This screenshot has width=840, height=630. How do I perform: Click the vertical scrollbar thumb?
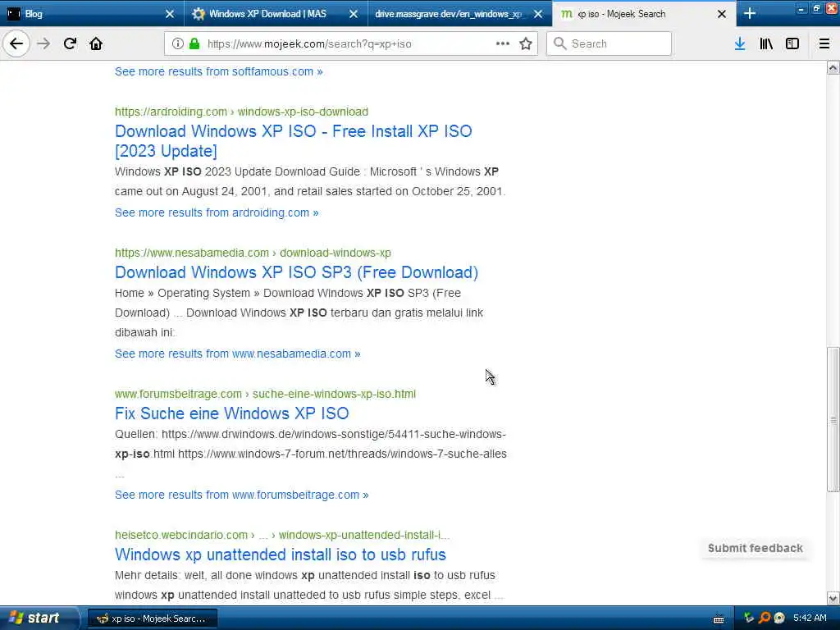point(833,419)
